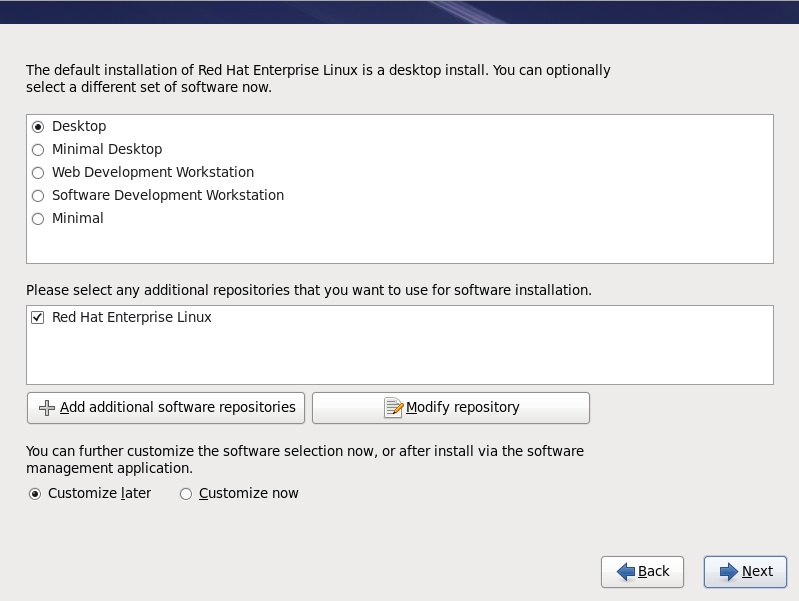799x601 pixels.
Task: Select the Minimal install radio button
Action: pyautogui.click(x=38, y=219)
